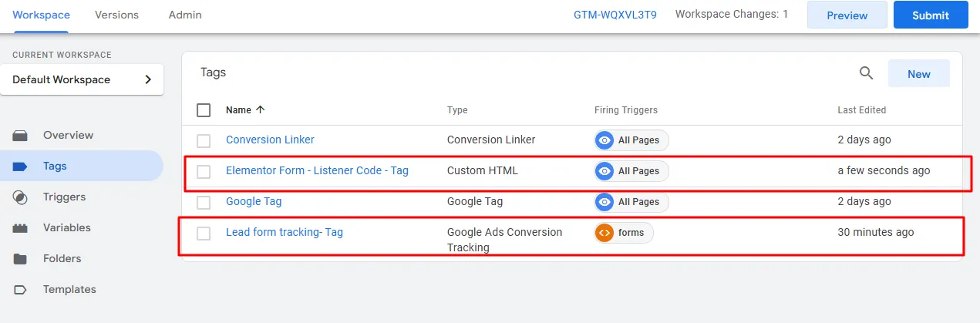Click the Templates outline icon in sidebar
This screenshot has width=980, height=323.
point(20,290)
